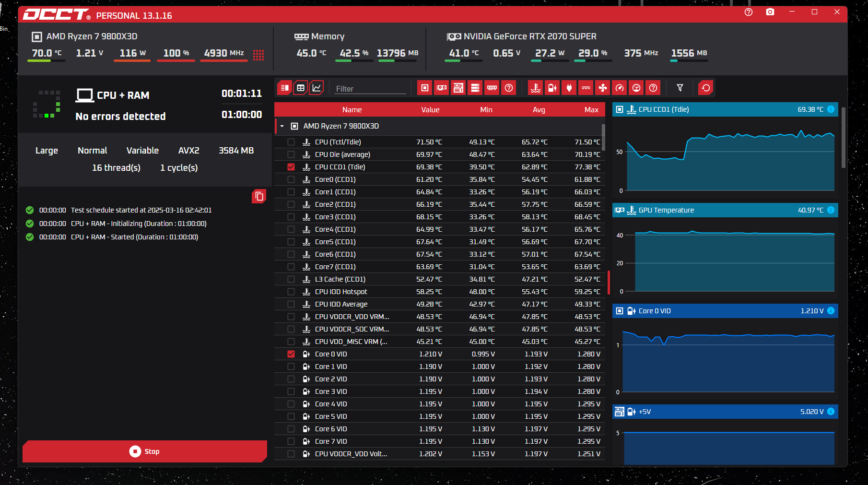This screenshot has height=485, width=868.
Task: Open info for Core 0 VID graph
Action: tap(831, 311)
